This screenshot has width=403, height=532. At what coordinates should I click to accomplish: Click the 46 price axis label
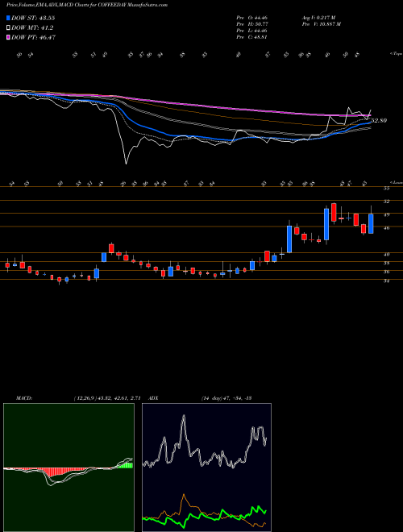coord(386,228)
